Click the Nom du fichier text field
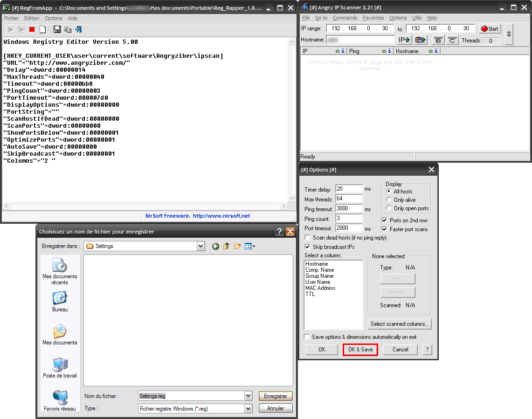 pos(192,396)
